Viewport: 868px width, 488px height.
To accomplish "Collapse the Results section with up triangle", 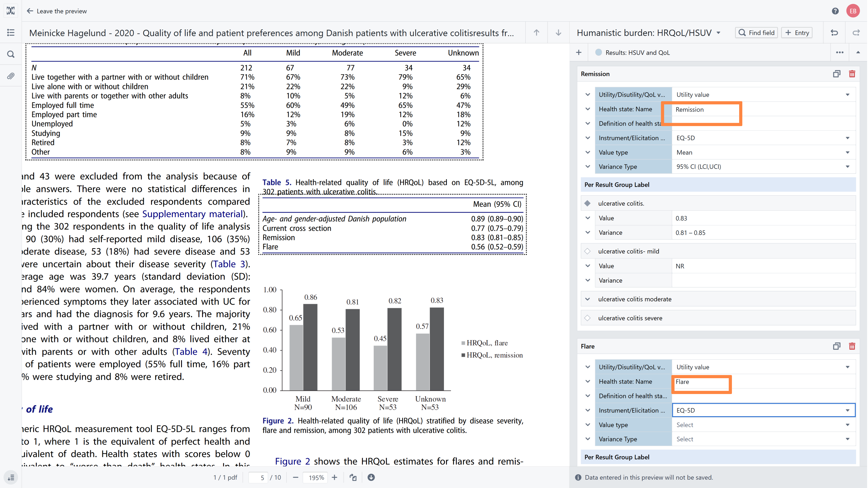I will click(x=858, y=53).
